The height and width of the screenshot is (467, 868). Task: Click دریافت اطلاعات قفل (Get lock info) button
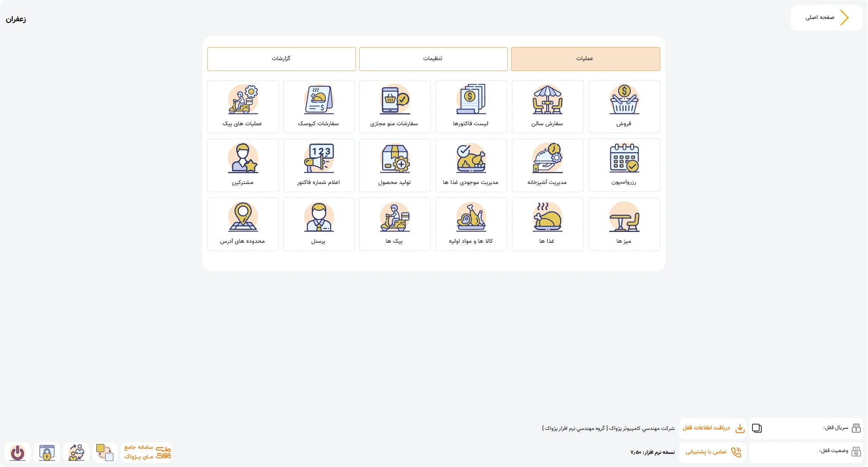(x=713, y=428)
